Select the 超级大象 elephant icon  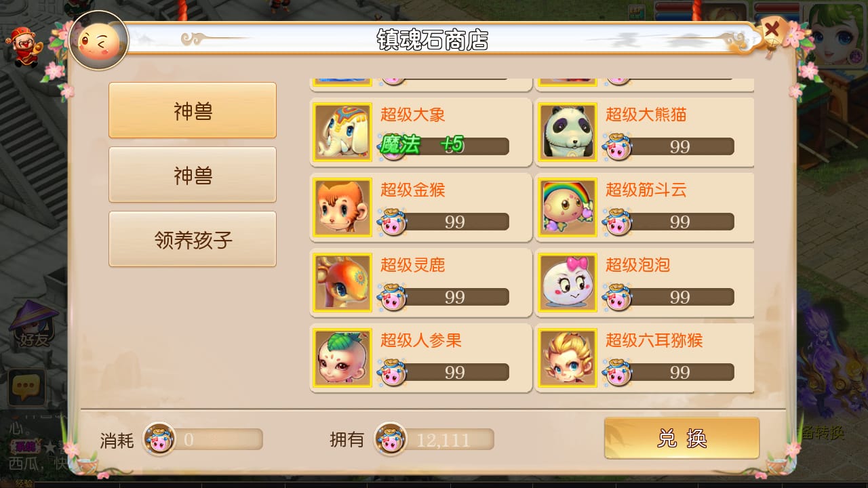click(342, 132)
